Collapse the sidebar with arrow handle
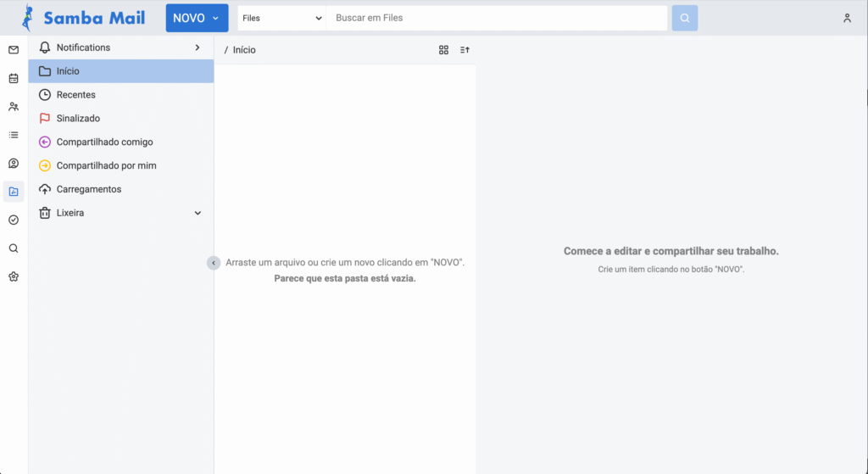Screen dimensions: 868x474 pos(214,263)
